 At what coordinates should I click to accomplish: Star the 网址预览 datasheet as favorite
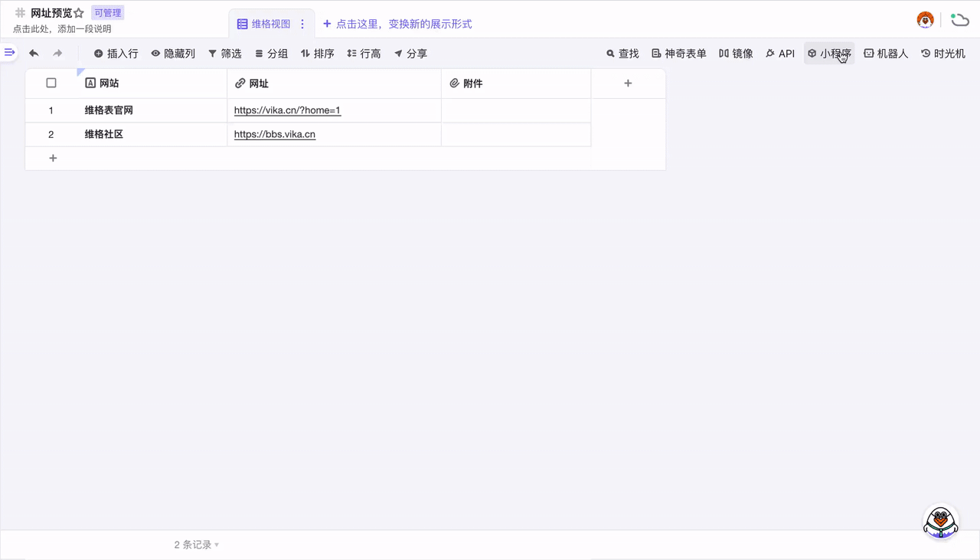pyautogui.click(x=79, y=13)
